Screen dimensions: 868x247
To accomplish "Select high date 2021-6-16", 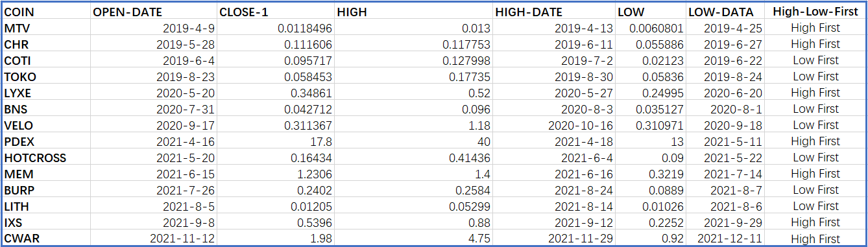I will (x=584, y=174).
